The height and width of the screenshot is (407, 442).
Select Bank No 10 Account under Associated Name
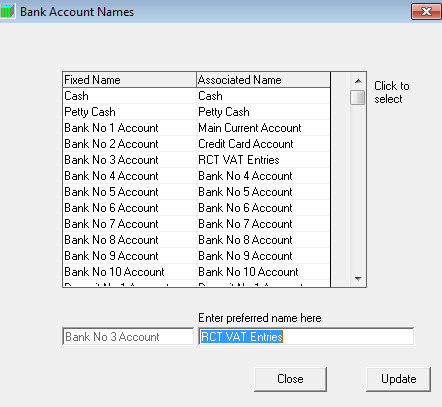(x=263, y=272)
